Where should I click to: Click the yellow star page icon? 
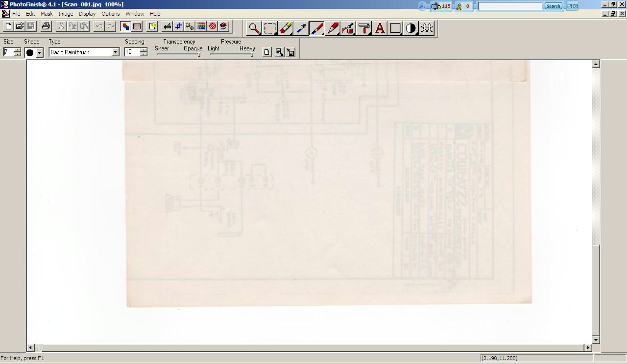pos(152,26)
